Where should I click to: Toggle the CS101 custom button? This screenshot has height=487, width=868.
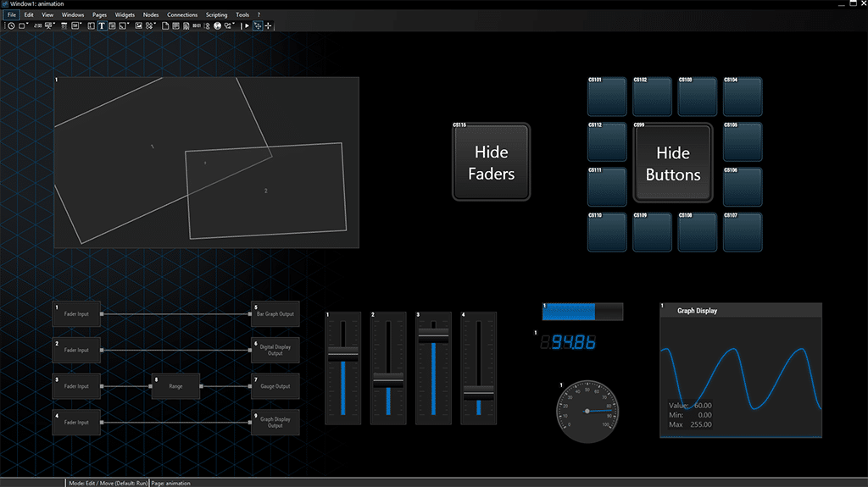pos(607,97)
